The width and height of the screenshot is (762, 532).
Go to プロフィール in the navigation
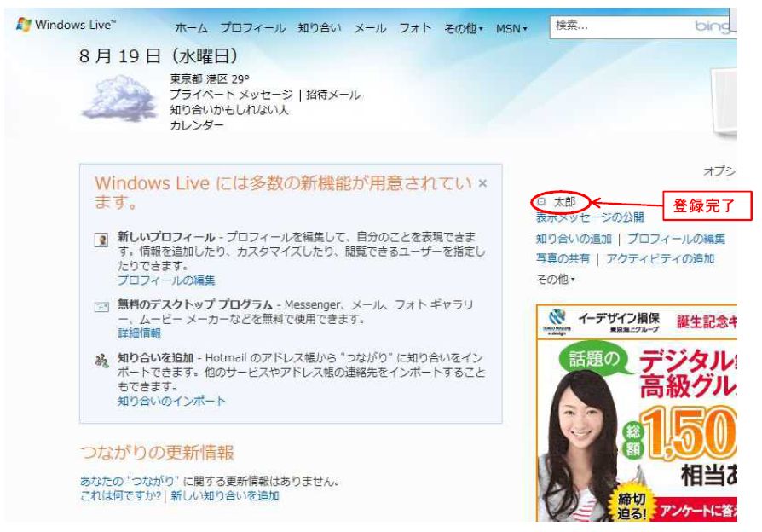(x=252, y=28)
